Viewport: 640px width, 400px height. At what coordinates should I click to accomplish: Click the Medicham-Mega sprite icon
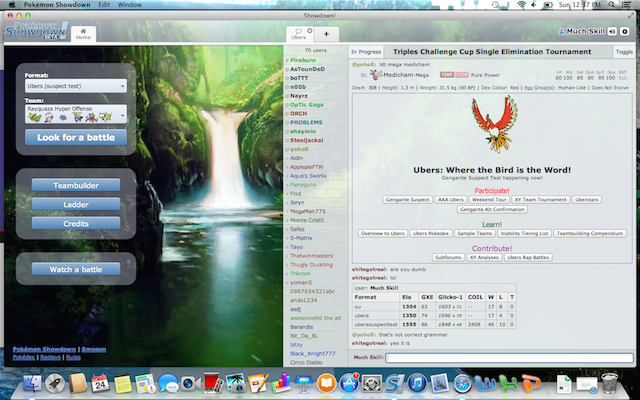tap(376, 75)
